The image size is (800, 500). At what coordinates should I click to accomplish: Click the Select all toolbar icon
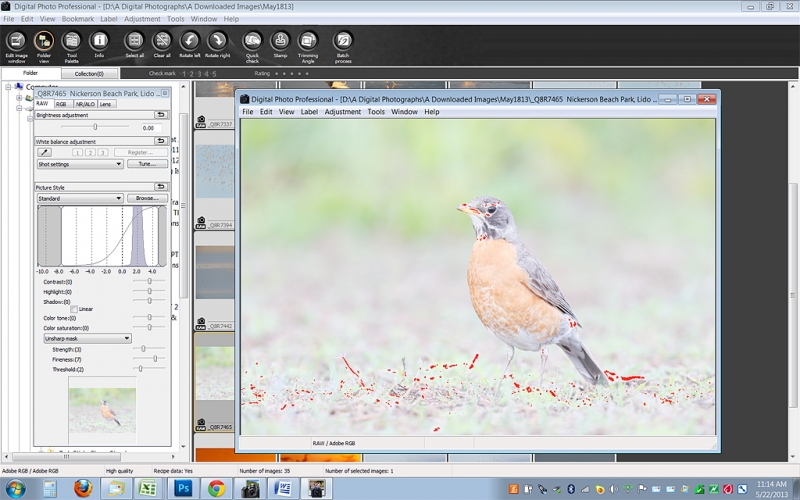click(x=135, y=45)
